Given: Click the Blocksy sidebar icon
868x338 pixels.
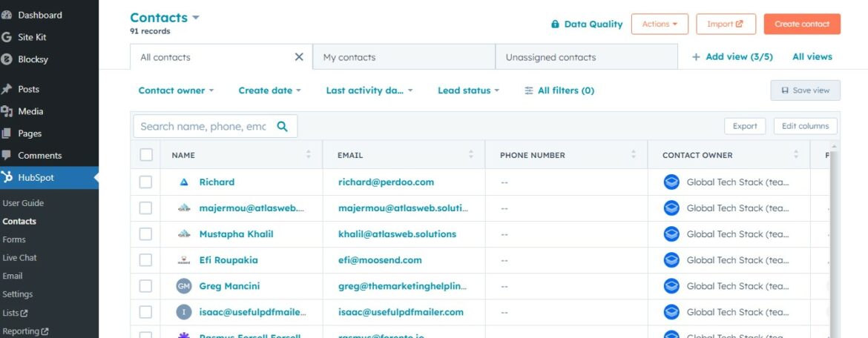Looking at the screenshot, I should (7, 59).
